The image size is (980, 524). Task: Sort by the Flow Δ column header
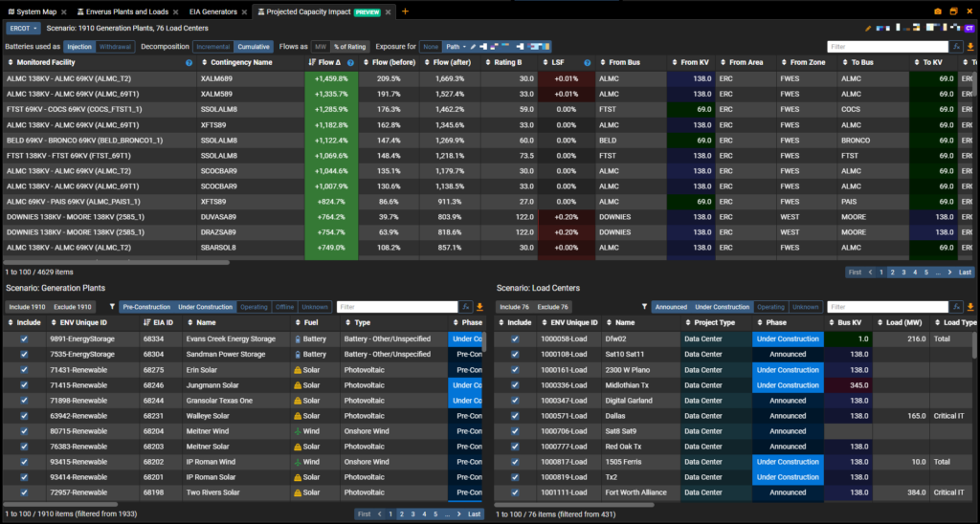(325, 62)
